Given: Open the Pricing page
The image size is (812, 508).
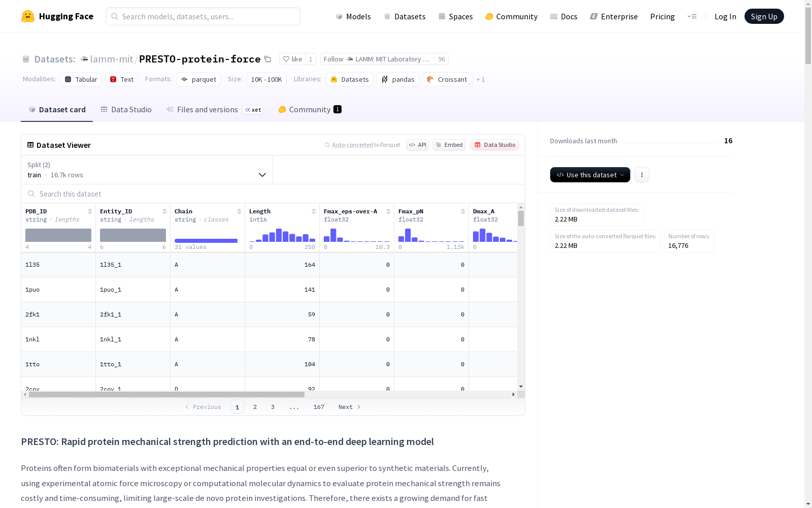Looking at the screenshot, I should tap(662, 16).
